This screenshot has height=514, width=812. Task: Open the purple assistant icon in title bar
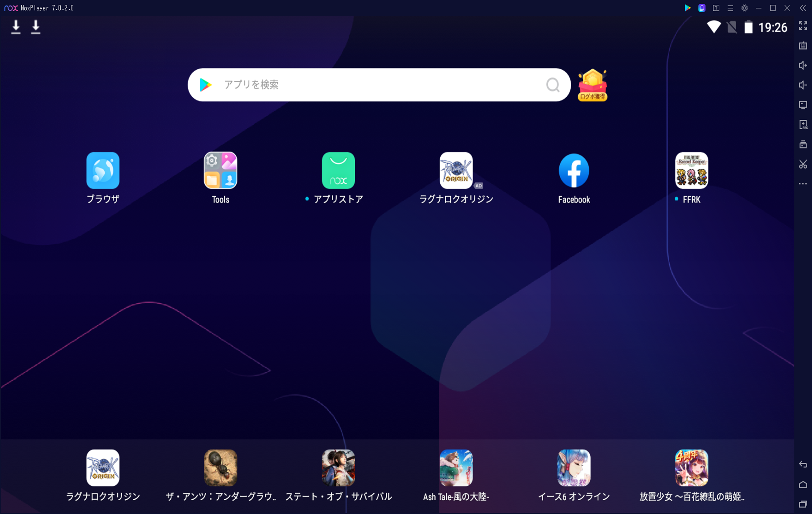pos(702,8)
